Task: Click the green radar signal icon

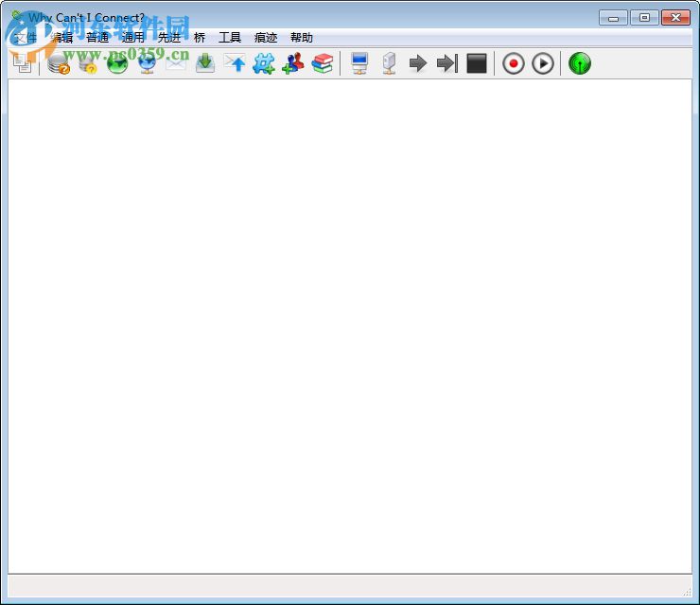Action: pos(580,63)
